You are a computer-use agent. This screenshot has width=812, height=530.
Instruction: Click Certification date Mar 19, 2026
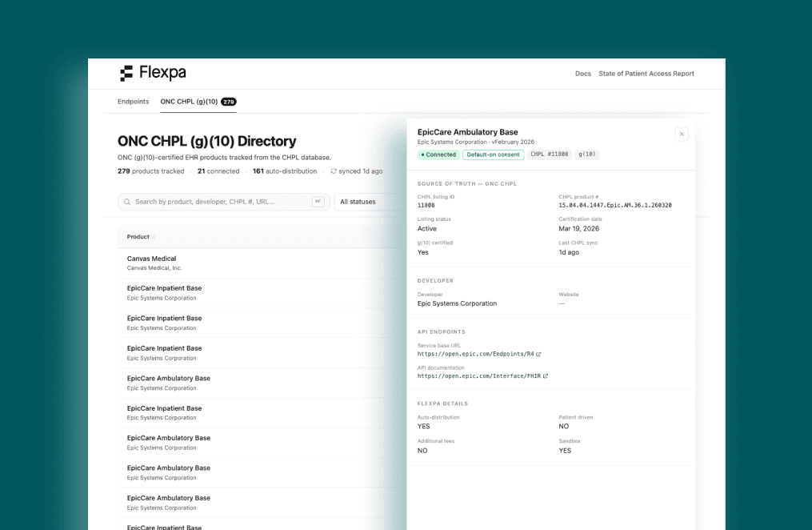tap(578, 228)
